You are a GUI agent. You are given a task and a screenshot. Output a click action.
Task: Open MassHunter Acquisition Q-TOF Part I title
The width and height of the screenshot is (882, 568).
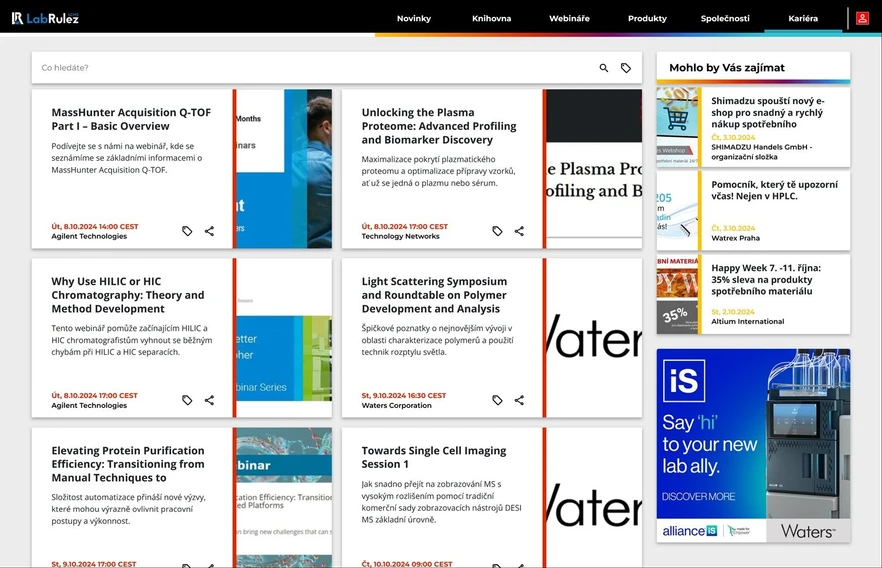click(x=131, y=119)
